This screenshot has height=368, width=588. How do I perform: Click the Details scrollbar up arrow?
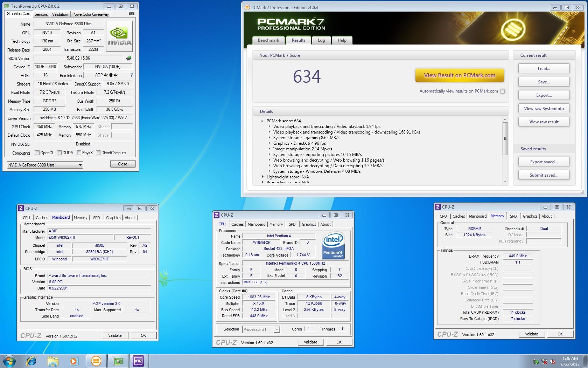coord(505,120)
